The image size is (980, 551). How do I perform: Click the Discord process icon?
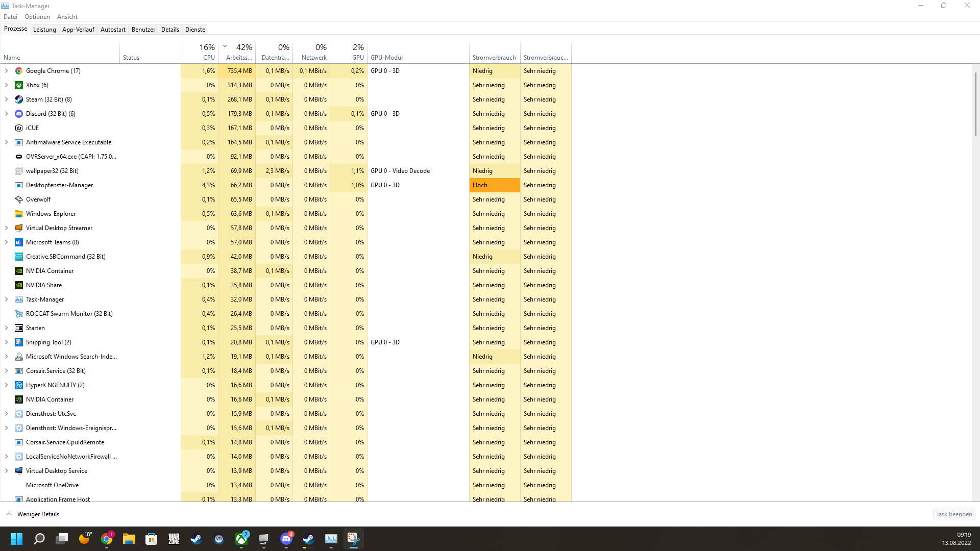19,114
